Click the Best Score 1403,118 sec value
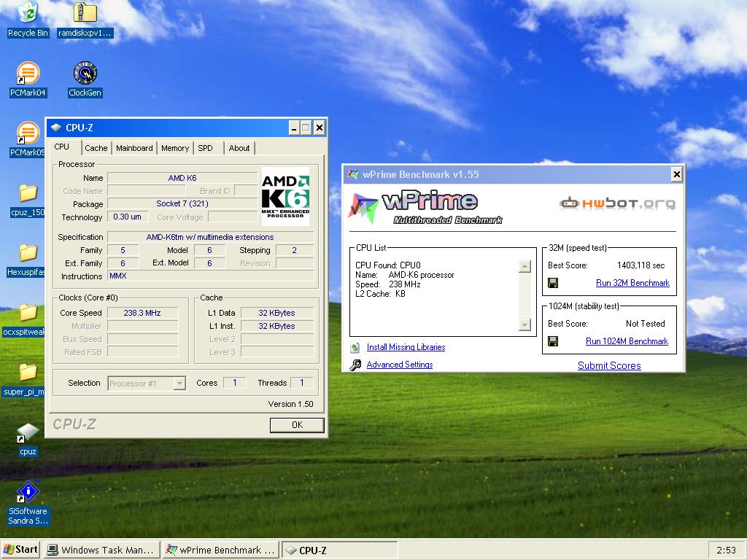Image resolution: width=747 pixels, height=560 pixels. click(640, 265)
